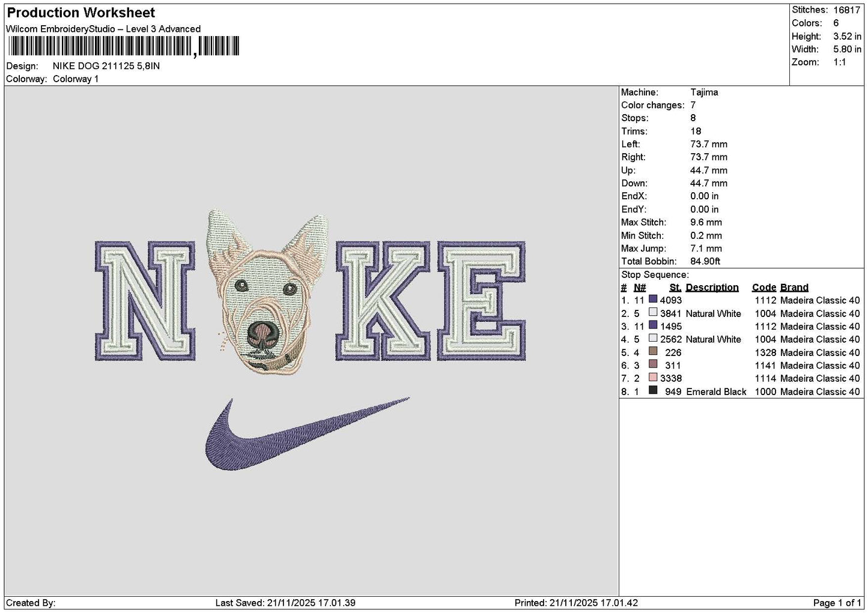Click the Max Stitch value '9.6 mm'
Screen dimensions: 868x613
[x=706, y=222]
